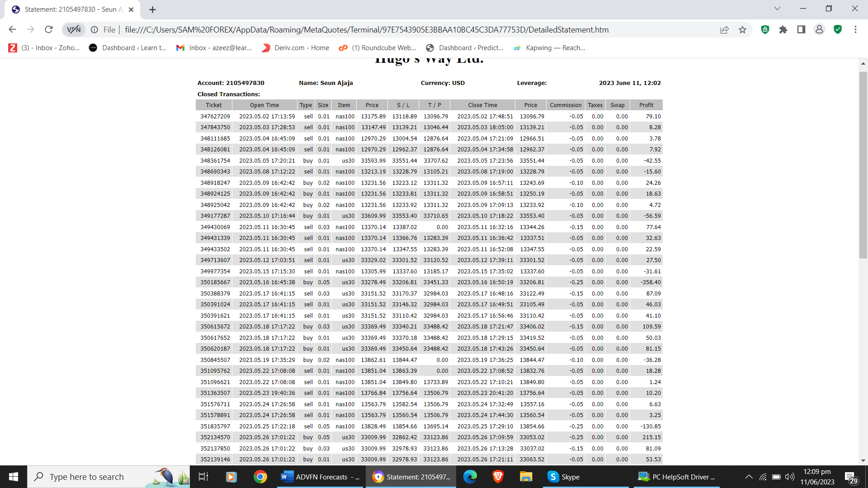
Task: Click the shield security icon in toolbar
Action: 838,30
